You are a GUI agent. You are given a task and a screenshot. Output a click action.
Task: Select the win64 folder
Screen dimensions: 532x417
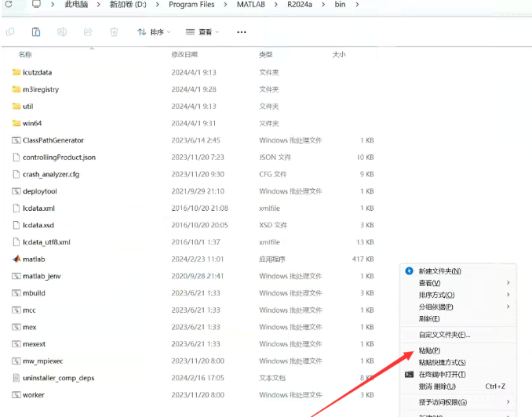[32, 123]
